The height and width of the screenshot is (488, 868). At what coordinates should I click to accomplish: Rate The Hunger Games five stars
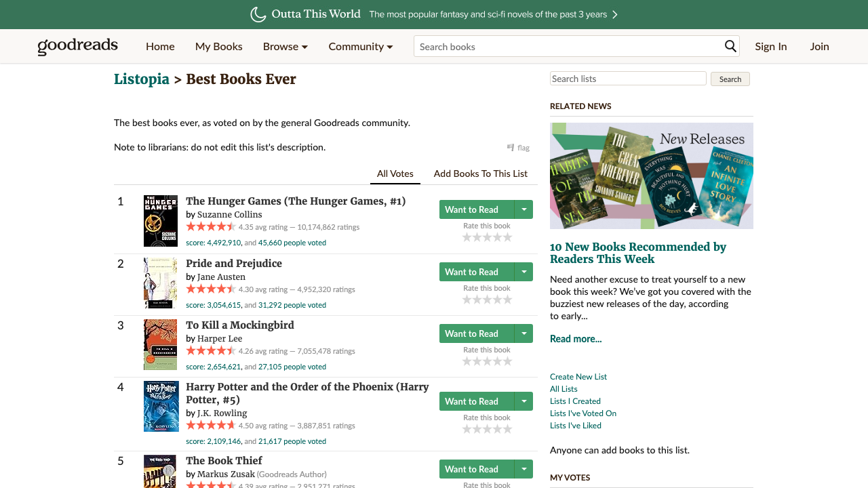[507, 237]
